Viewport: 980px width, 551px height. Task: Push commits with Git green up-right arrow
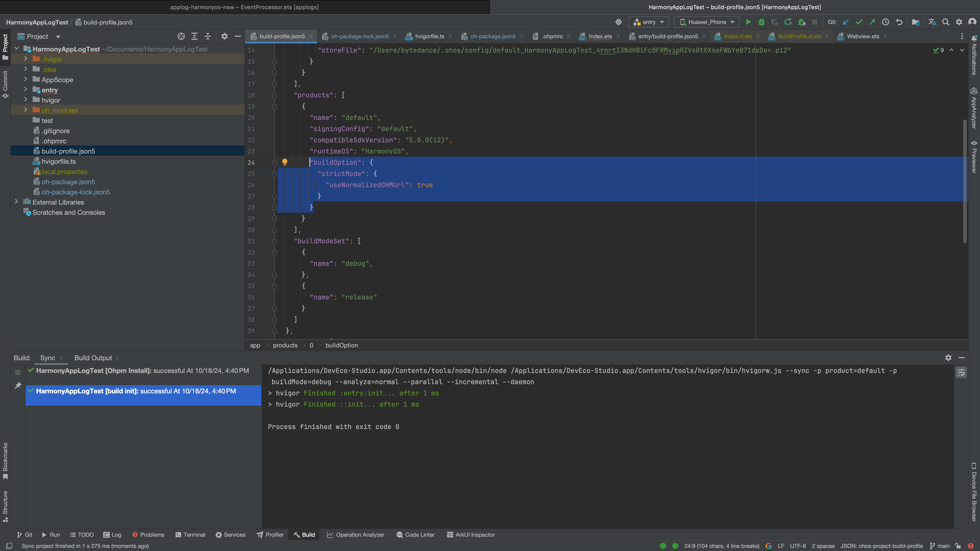[872, 22]
